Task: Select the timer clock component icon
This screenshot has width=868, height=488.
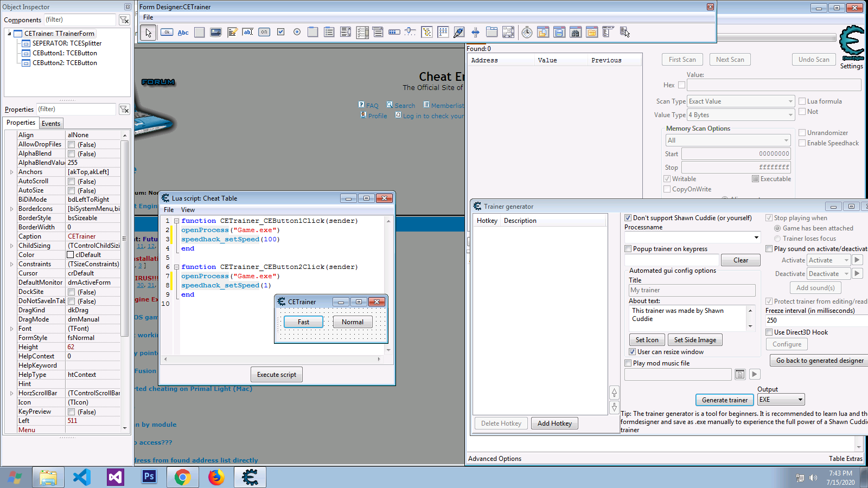Action: tap(527, 33)
